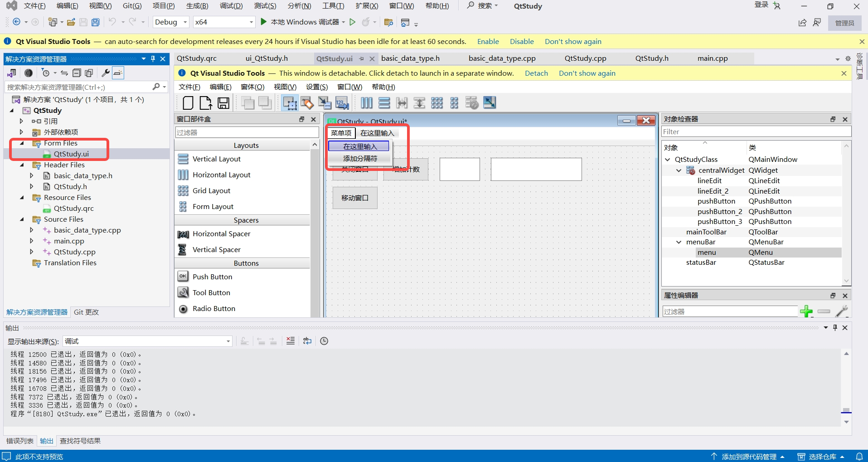
Task: Collapse the Source Files folder node
Action: (22, 219)
